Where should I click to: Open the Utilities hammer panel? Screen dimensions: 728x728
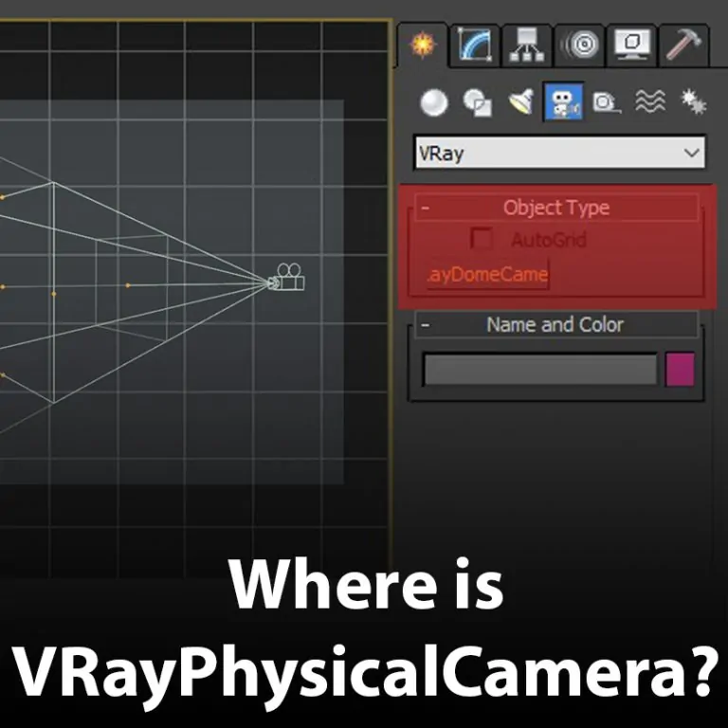click(682, 45)
